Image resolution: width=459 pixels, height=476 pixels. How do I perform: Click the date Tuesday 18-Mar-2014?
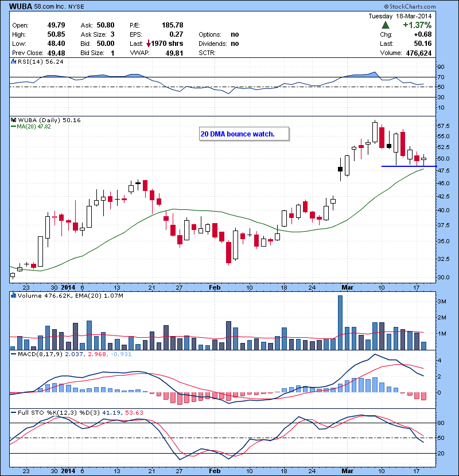pos(400,16)
